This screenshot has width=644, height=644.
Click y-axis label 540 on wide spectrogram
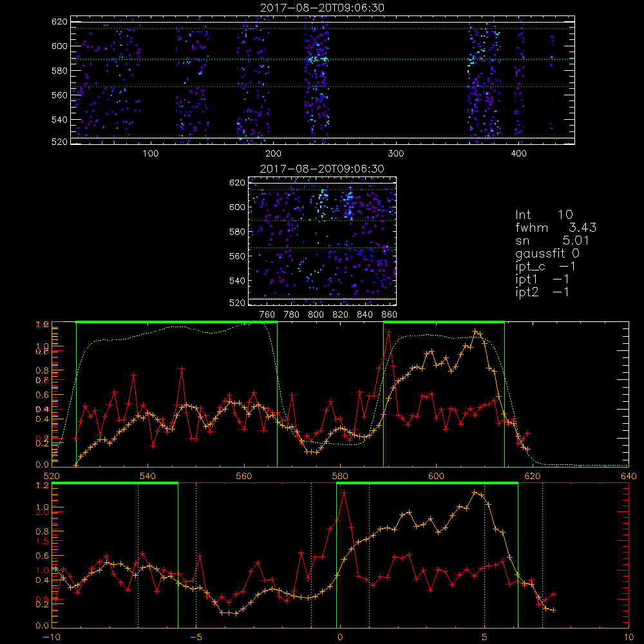(59, 120)
